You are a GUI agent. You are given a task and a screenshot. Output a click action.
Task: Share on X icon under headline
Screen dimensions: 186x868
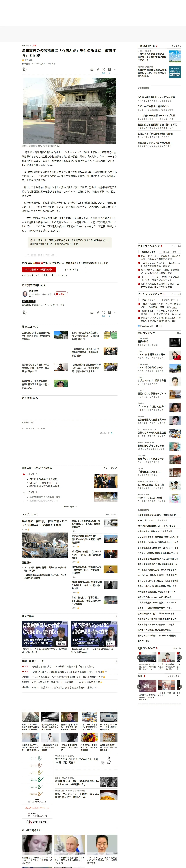104,69
